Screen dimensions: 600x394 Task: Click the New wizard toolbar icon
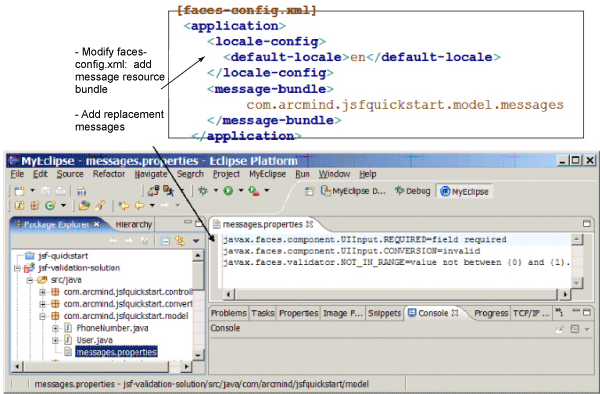point(19,190)
